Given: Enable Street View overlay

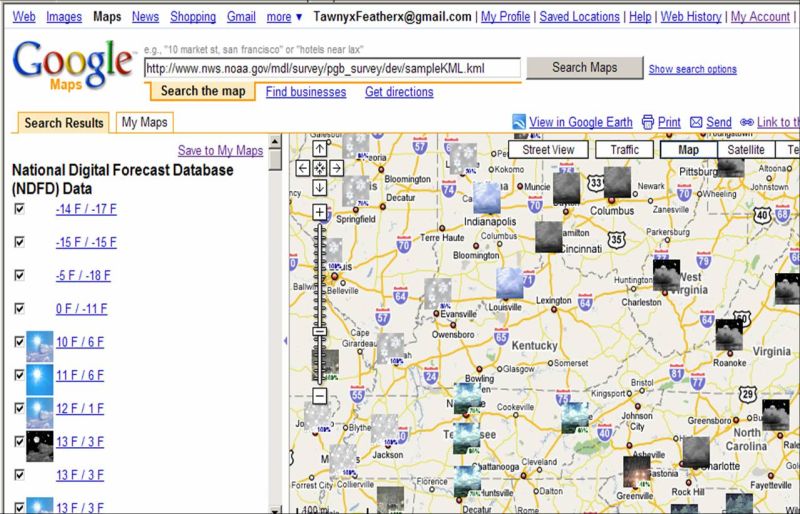Looking at the screenshot, I should pos(548,150).
